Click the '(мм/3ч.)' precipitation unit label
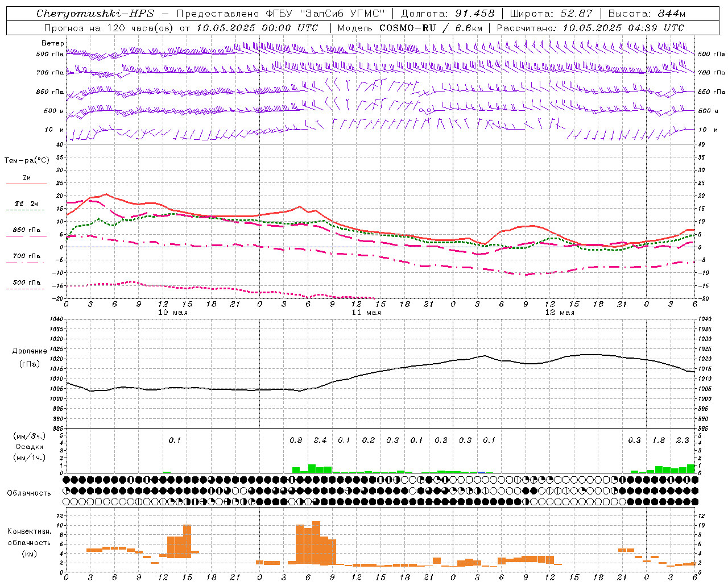Image resolution: width=728 pixels, height=582 pixels. [x=30, y=436]
